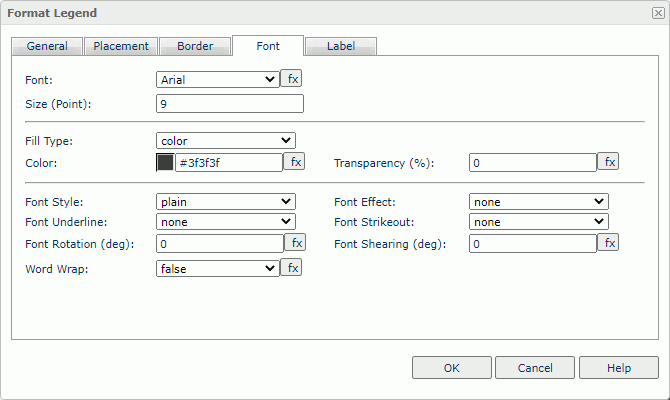Image resolution: width=670 pixels, height=400 pixels.
Task: Open formula editor for Color field
Action: [294, 162]
